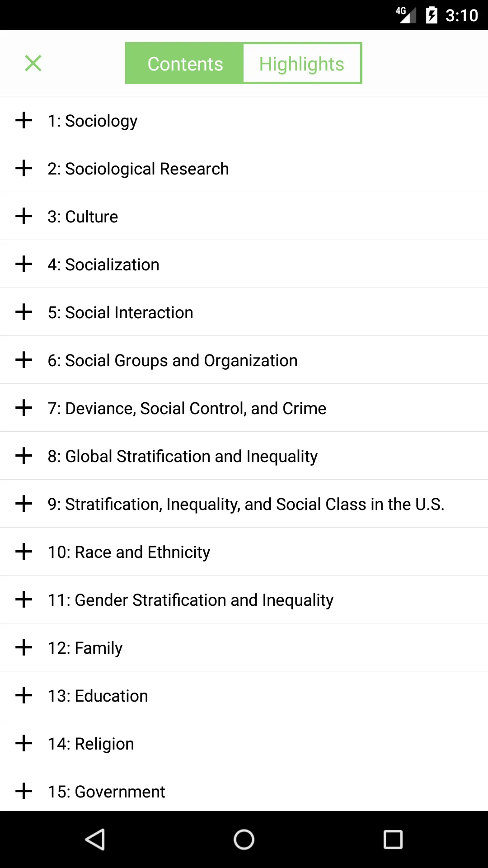Tap the Android back navigation button
Viewport: 488px width, 868px height.
(x=95, y=840)
